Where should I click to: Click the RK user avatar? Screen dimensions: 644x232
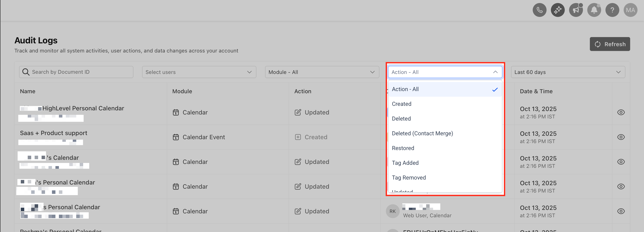(x=393, y=211)
